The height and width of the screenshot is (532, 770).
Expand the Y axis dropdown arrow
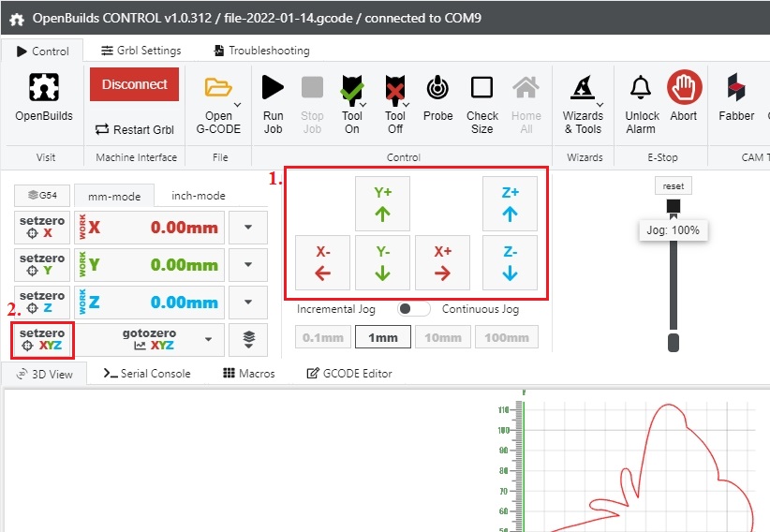point(248,265)
